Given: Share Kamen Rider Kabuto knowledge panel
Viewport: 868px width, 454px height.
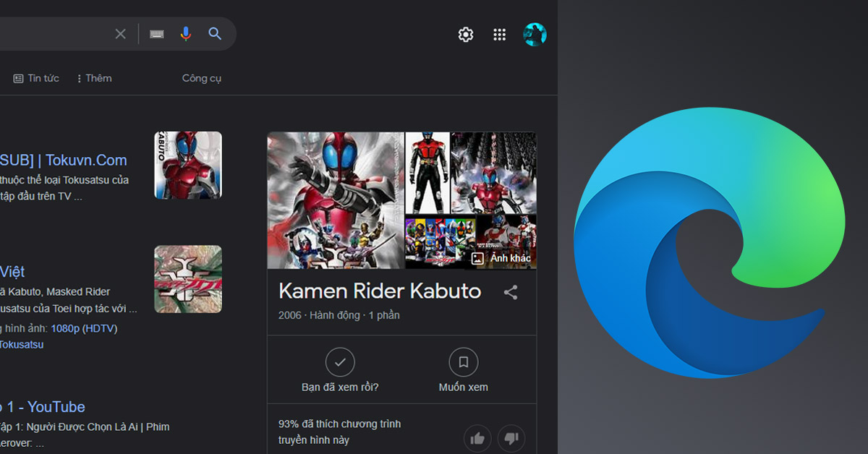Looking at the screenshot, I should click(511, 292).
